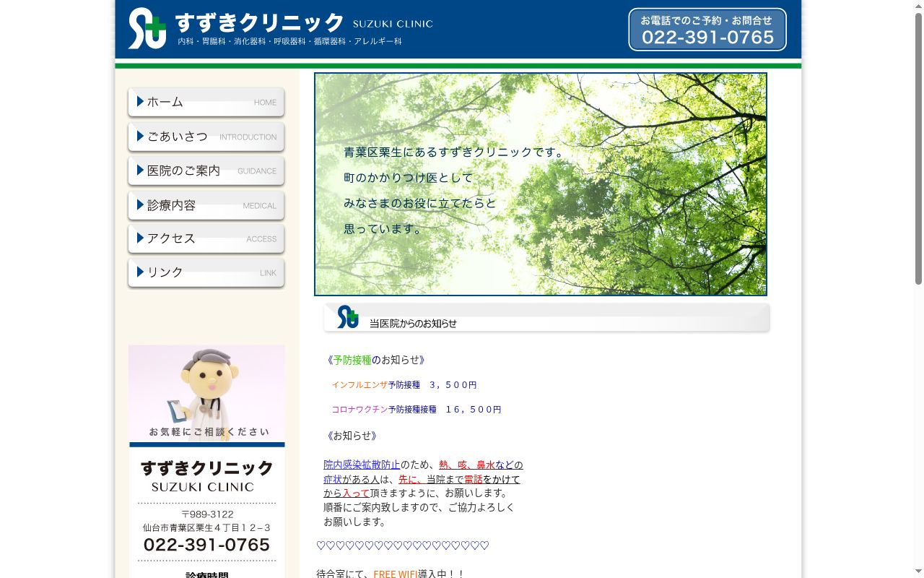Click the 〒989-3122 postal code text
The height and width of the screenshot is (578, 924).
(x=207, y=514)
